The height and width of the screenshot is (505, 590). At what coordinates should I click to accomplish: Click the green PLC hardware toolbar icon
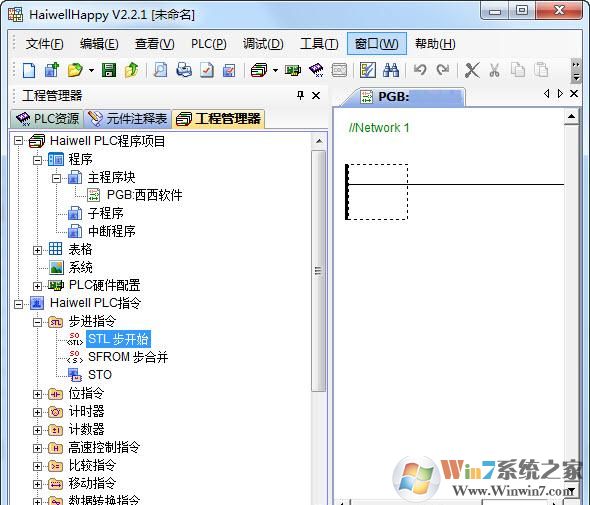293,70
